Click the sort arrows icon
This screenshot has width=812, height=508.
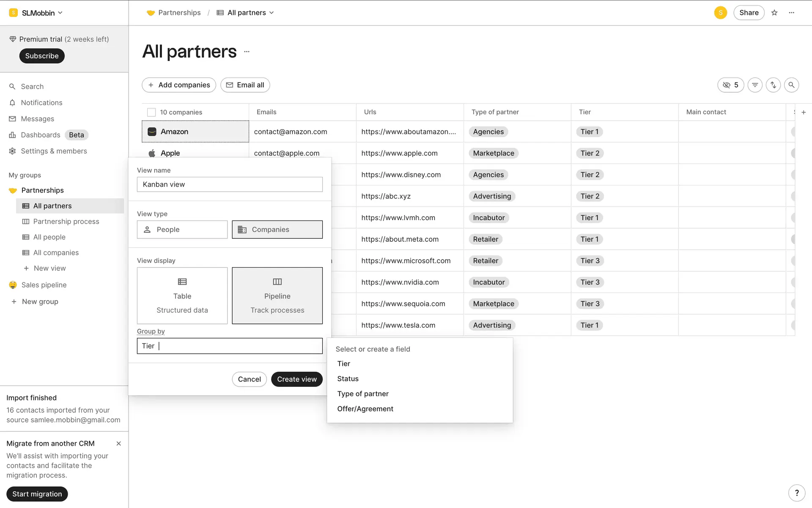pos(773,85)
